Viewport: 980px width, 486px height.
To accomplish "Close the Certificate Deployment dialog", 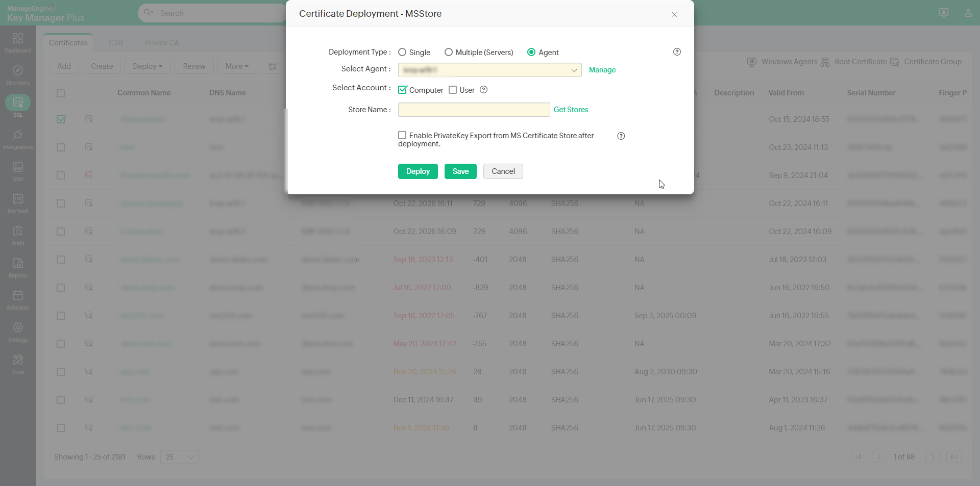I will pyautogui.click(x=674, y=15).
